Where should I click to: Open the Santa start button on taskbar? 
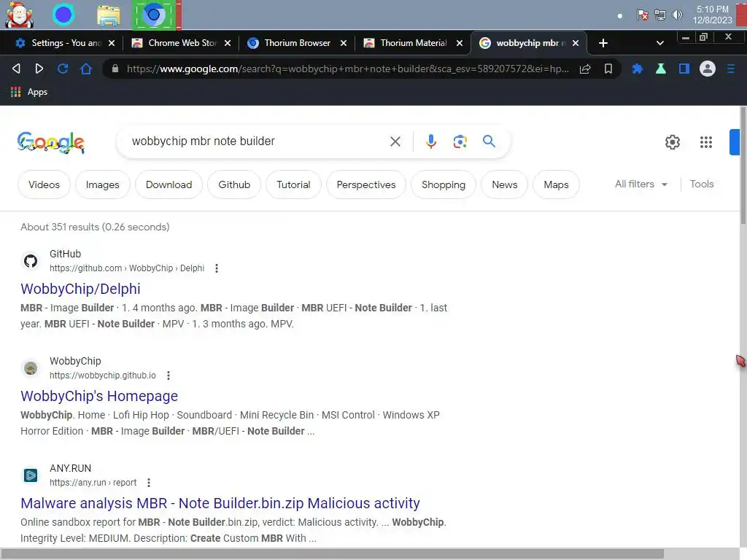pos(19,15)
